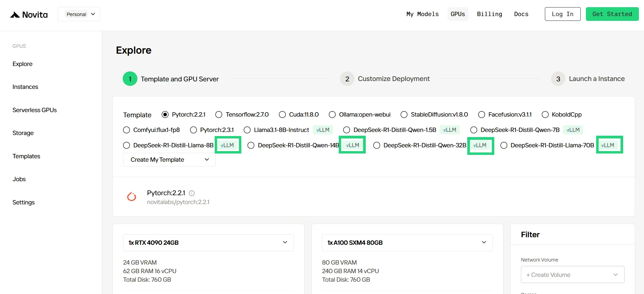Click the vLLM badge beside DeepSeek-R1-Distill-Qwen-32B
The width and height of the screenshot is (644, 294).
[480, 145]
